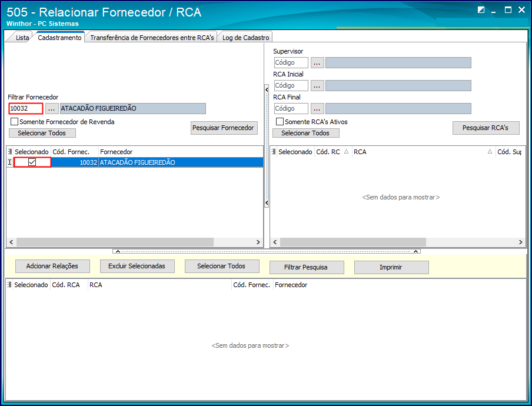Uncheck Selecionado box for ATACADÃO FIGUEIREDÃO

pyautogui.click(x=32, y=162)
